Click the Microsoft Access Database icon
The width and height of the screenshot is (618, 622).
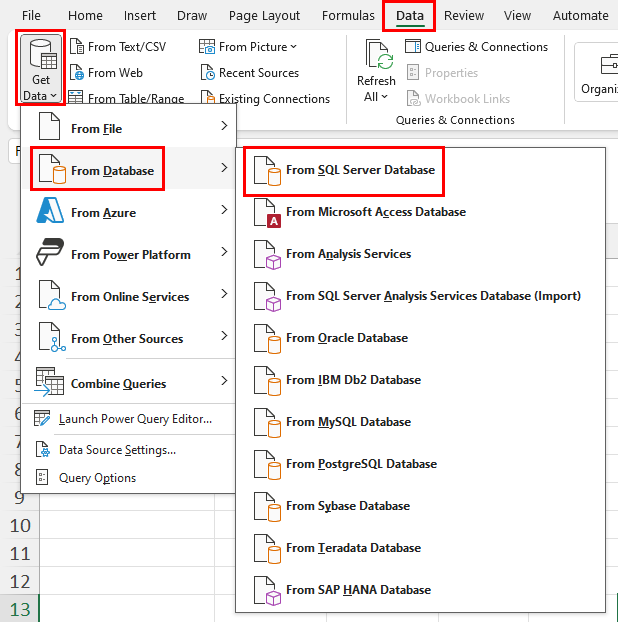[x=267, y=213]
